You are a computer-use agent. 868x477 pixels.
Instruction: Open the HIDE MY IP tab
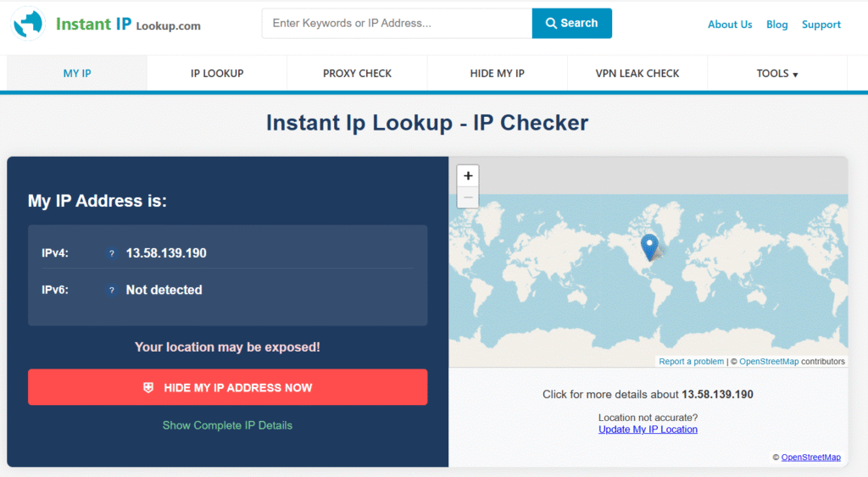click(497, 74)
